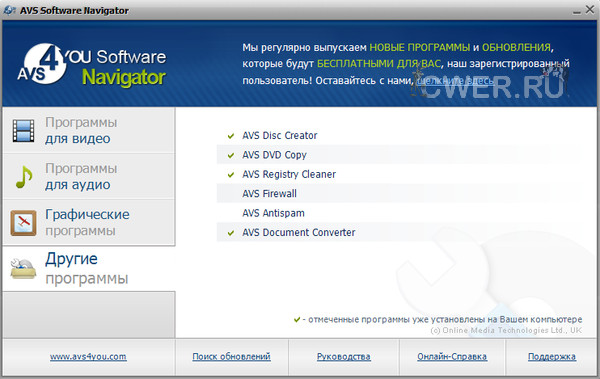Click the checkmark beside AVS DVD Copy
This screenshot has width=600, height=379.
(231, 155)
